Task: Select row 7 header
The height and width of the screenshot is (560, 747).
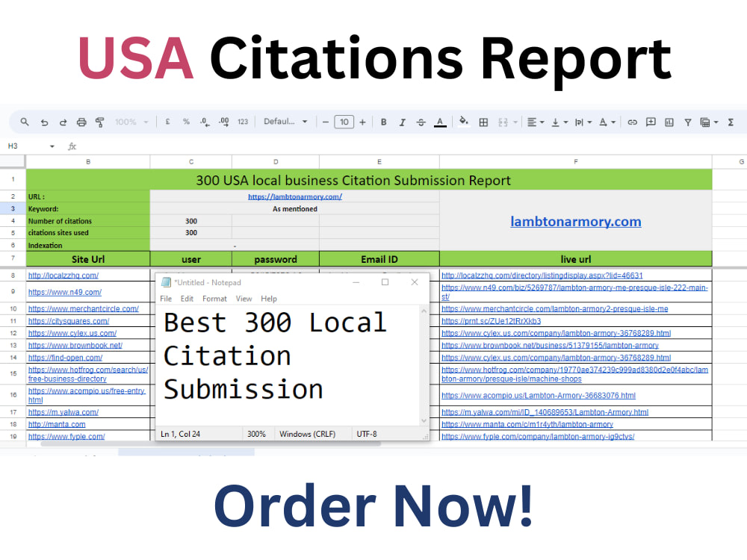Action: pos(13,258)
